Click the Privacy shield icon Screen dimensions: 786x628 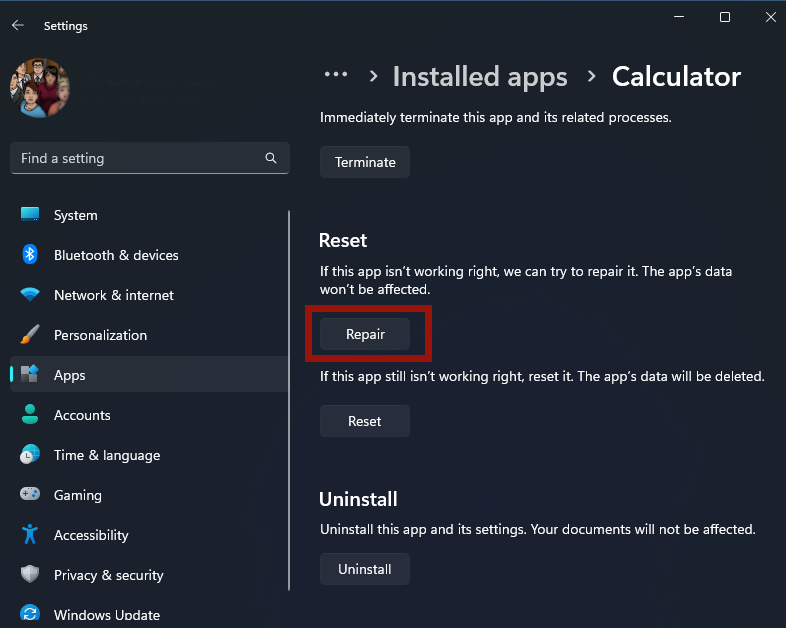(30, 574)
